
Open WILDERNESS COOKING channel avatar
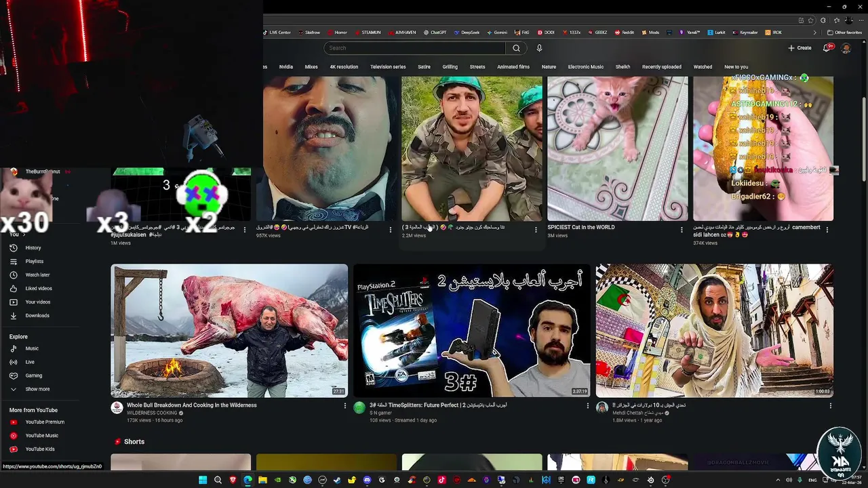coord(117,407)
